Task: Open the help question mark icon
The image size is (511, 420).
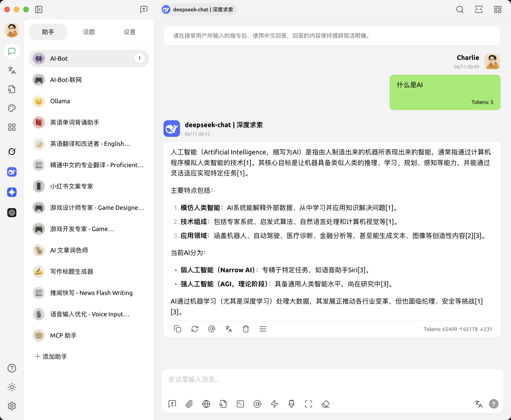Action: coord(12,368)
